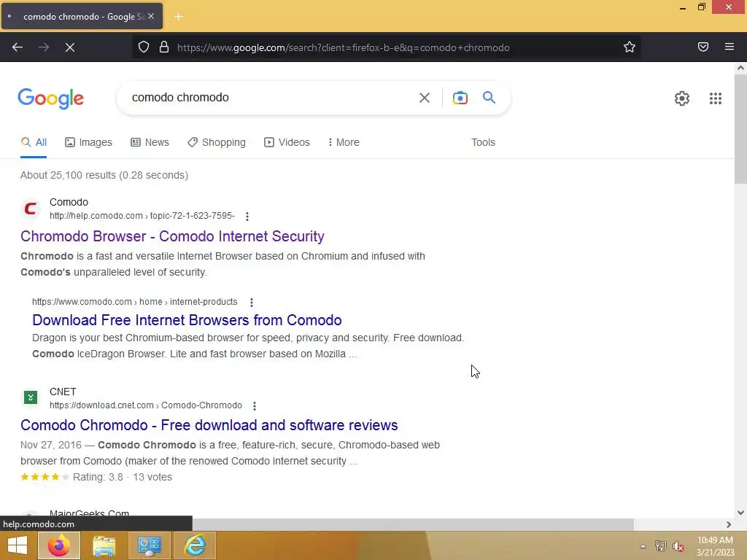Bookmark this page with the star
Viewport: 747px width, 560px height.
pos(630,47)
